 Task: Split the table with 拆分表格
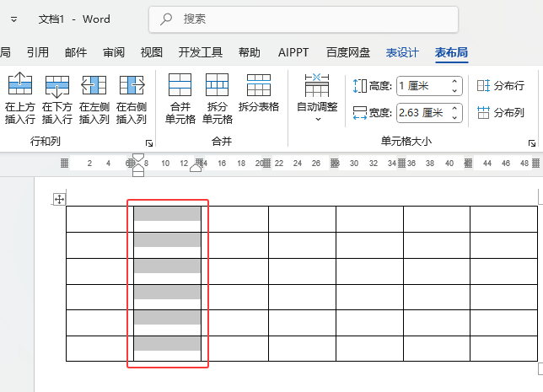pos(259,92)
